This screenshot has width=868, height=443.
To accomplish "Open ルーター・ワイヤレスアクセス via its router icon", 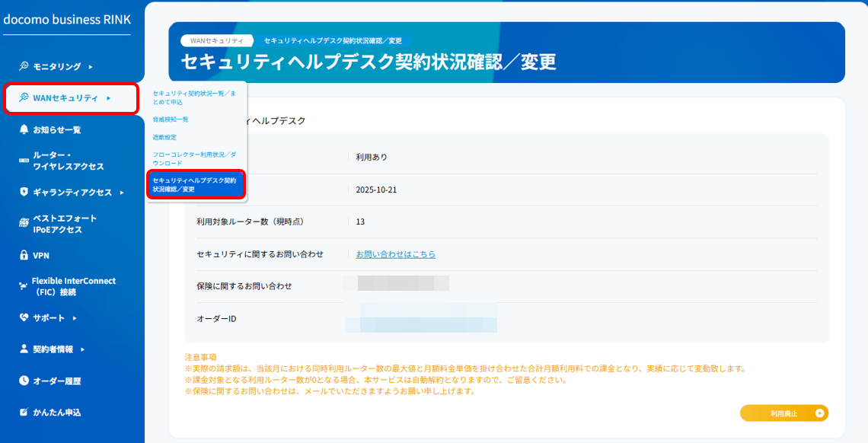I will 23,161.
